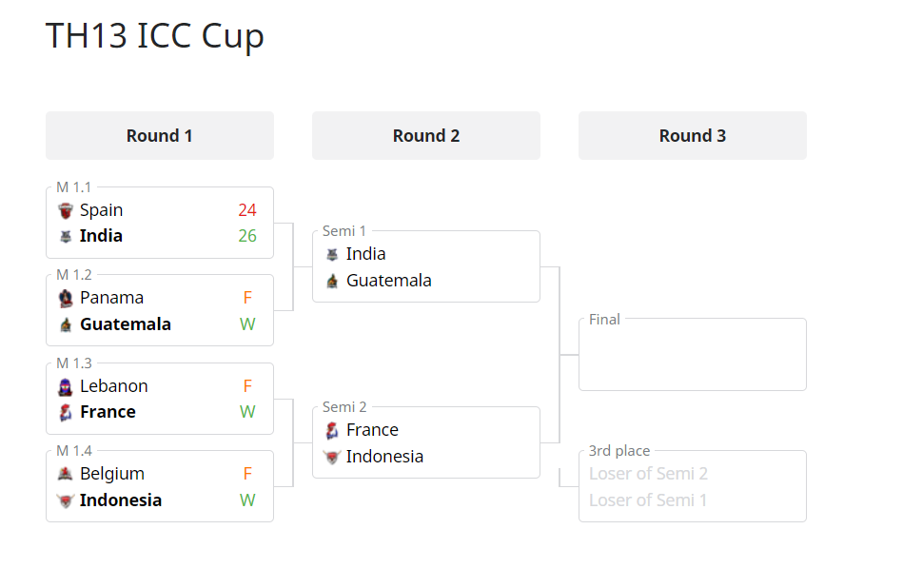Select the Round 2 column header
Image resolution: width=903 pixels, height=588 pixels.
[426, 136]
